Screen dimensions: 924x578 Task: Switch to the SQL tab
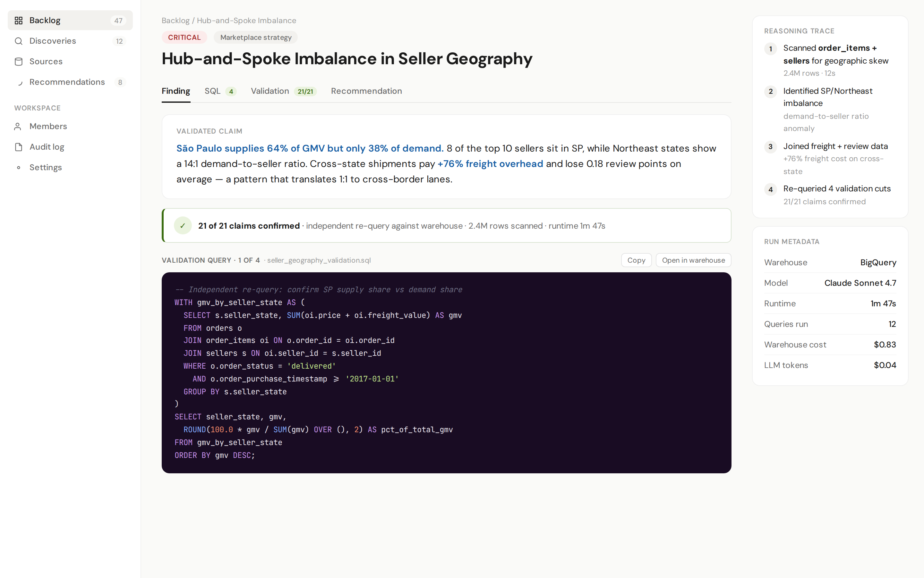220,91
